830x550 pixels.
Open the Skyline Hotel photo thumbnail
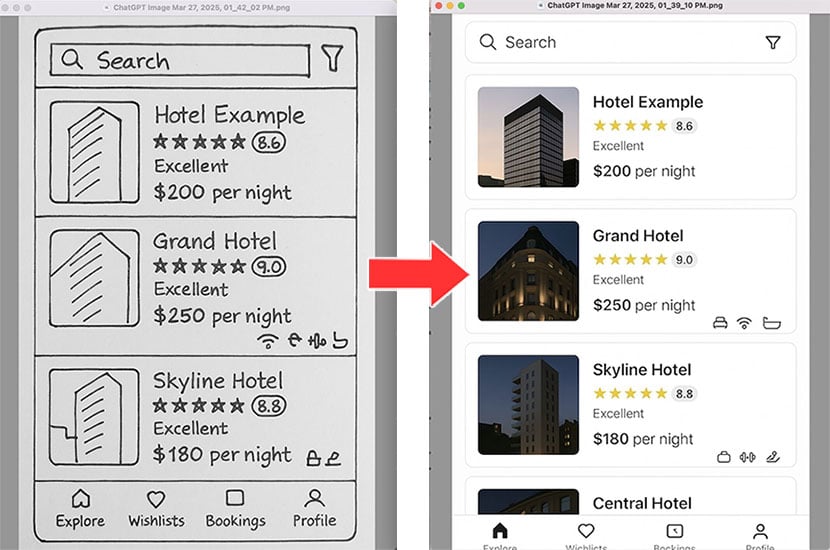tap(528, 405)
